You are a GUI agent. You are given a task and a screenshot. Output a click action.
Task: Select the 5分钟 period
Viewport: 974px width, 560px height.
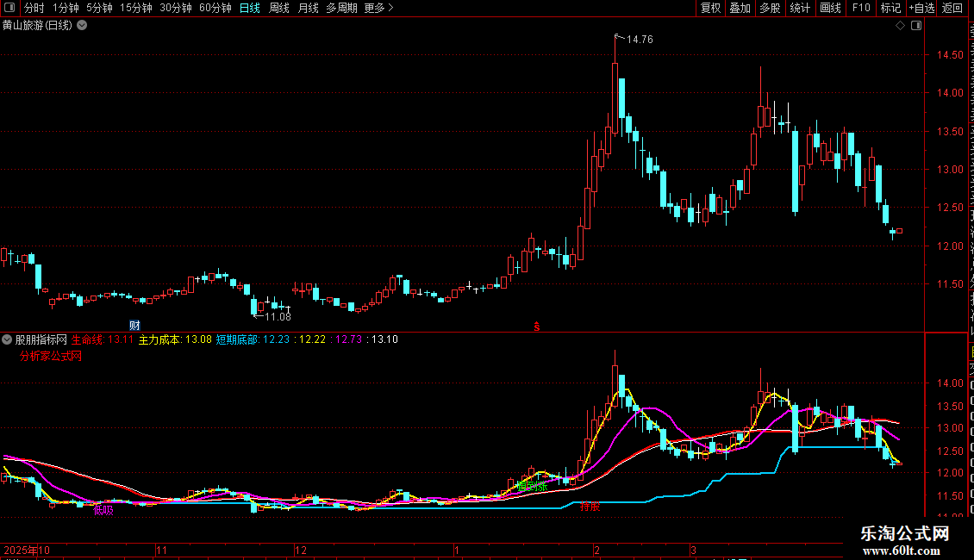click(99, 8)
